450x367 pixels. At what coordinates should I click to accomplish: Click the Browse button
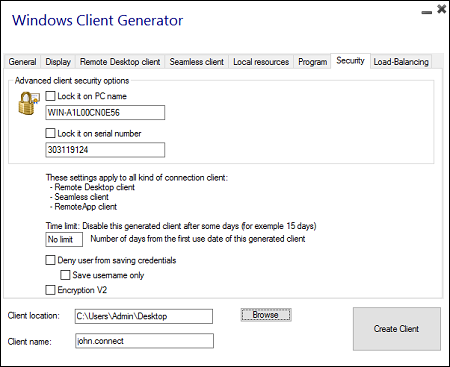coord(266,315)
